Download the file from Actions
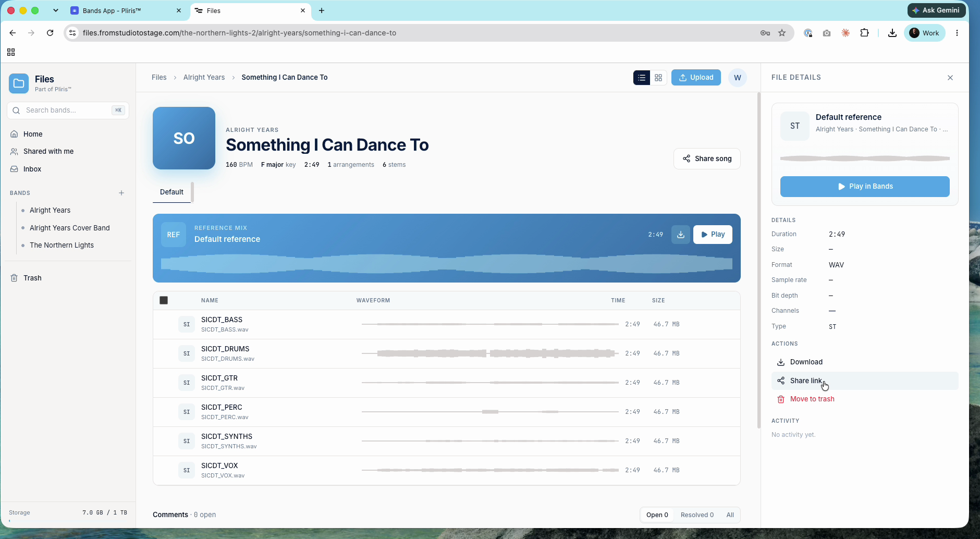The width and height of the screenshot is (980, 539). pyautogui.click(x=865, y=362)
